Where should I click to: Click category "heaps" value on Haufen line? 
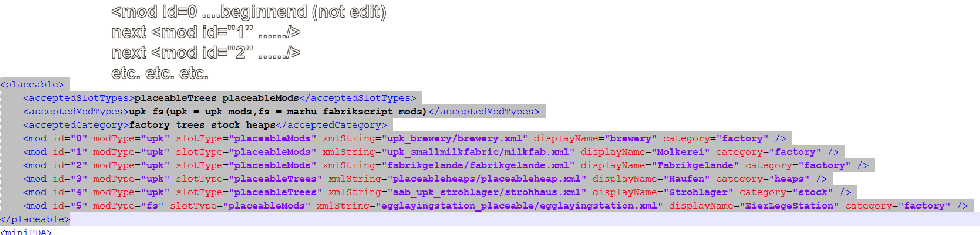coord(789,179)
